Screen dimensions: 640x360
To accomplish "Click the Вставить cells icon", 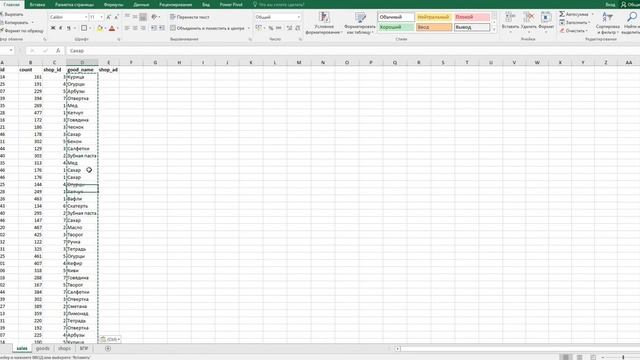I will pyautogui.click(x=510, y=17).
